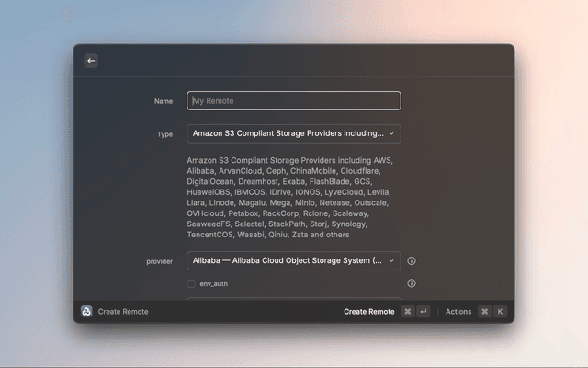Click the Create Remote title in bottom-left
Image resolution: width=588 pixels, height=368 pixels.
click(x=123, y=312)
